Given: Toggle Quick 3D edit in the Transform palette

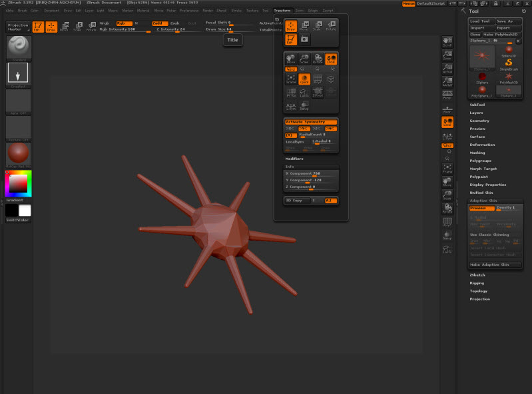Looking at the screenshot, I should [304, 79].
